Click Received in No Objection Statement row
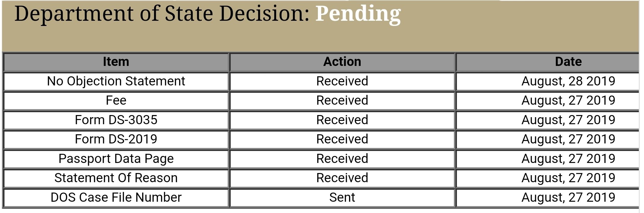Screen dimensions: 644x213 click(x=342, y=81)
